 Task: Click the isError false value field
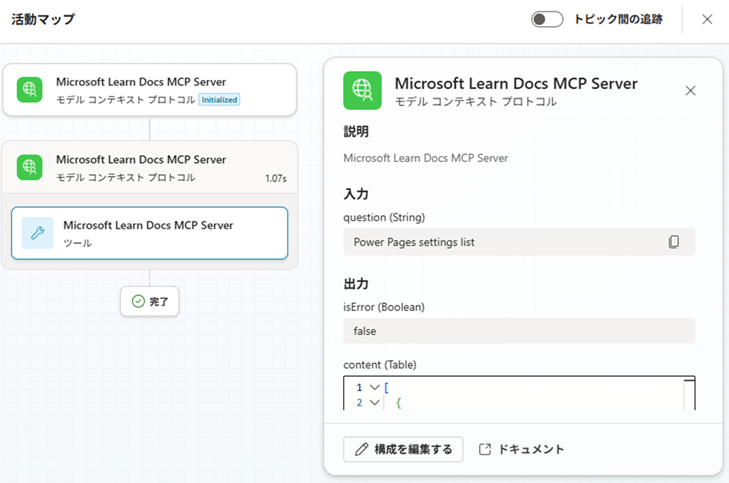[519, 331]
